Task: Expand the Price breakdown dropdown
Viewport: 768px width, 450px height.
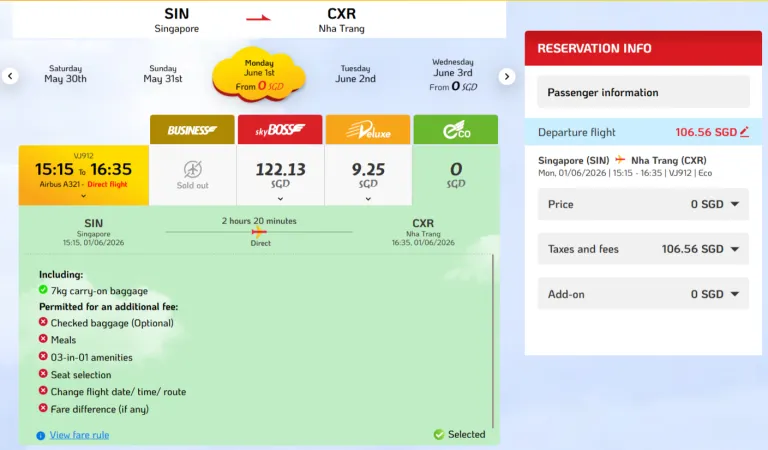Action: click(x=734, y=205)
